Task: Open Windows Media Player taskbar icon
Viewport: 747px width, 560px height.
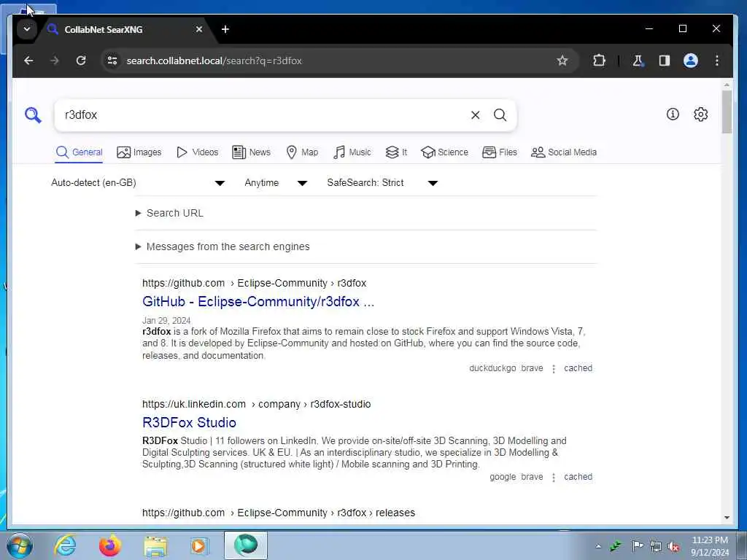Action: pyautogui.click(x=199, y=545)
